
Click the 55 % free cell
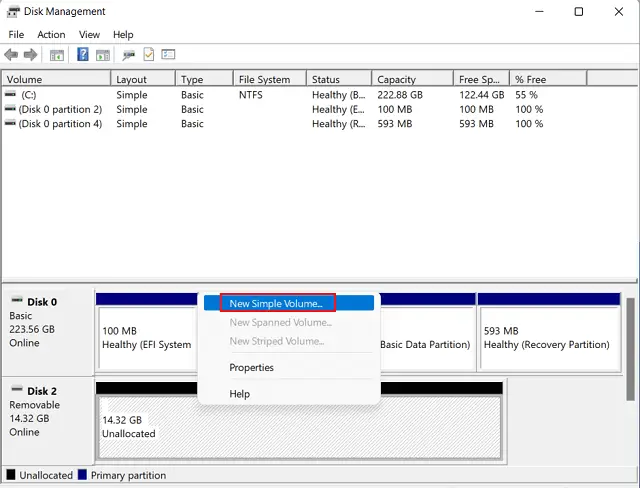[x=526, y=95]
